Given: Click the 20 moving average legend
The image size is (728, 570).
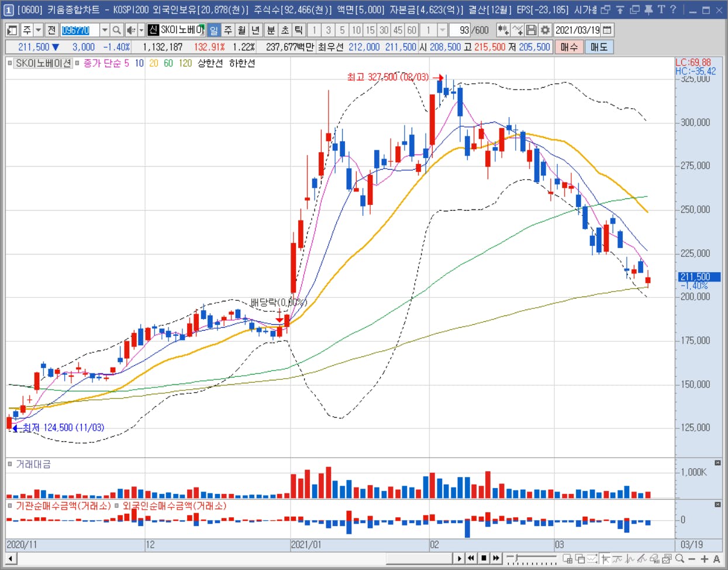Looking at the screenshot, I should [154, 63].
